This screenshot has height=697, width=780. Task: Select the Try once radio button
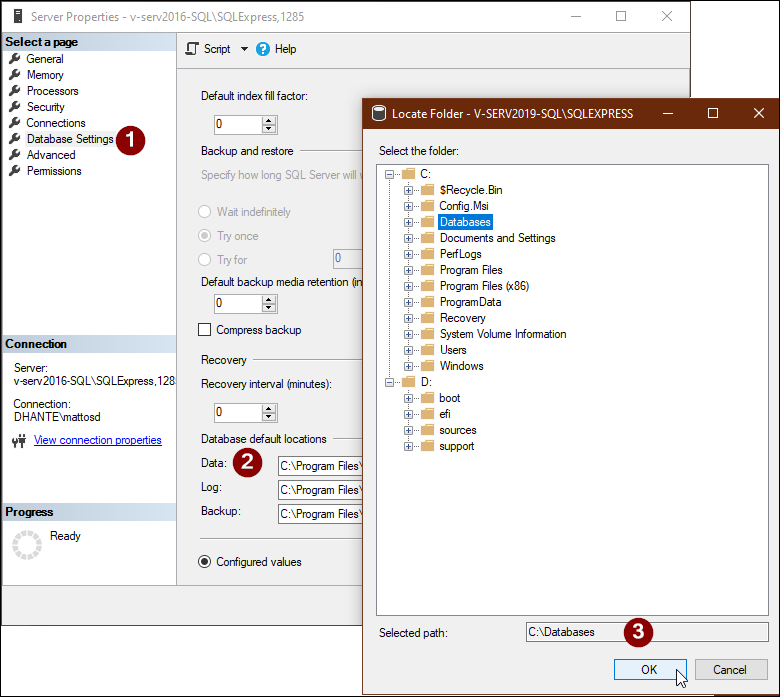[204, 236]
